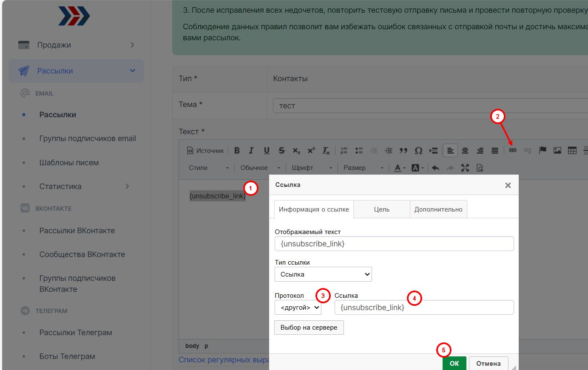This screenshot has height=370, width=588.
Task: Open the text color dropdown
Action: pos(400,168)
